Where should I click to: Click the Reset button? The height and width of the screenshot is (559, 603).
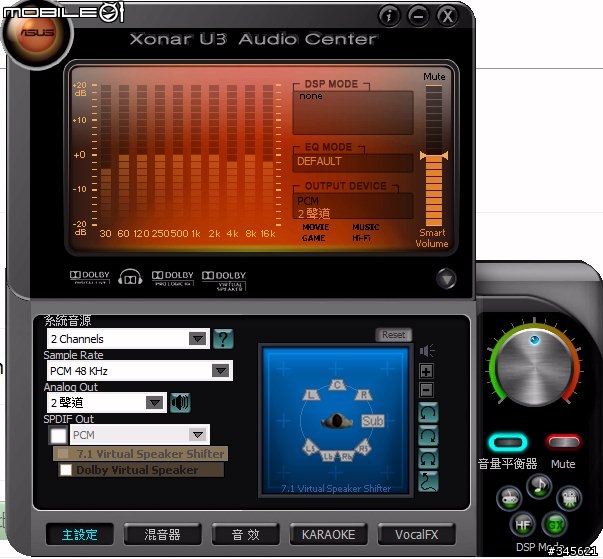[393, 335]
